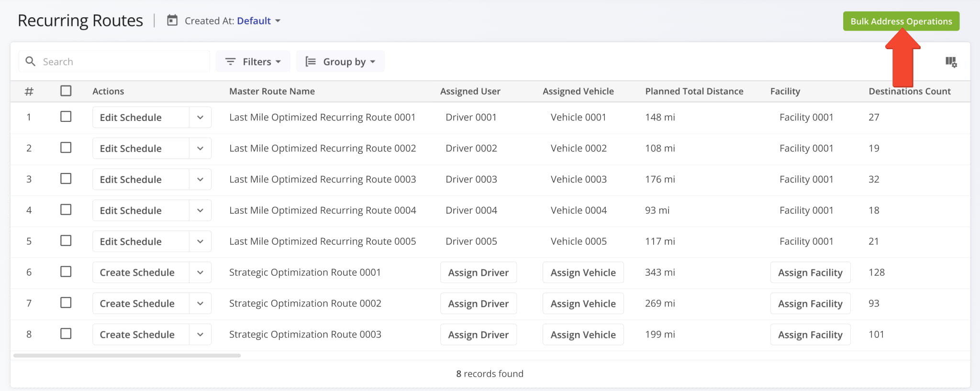Check the box for Strategic Optimization Route 0002

coord(66,303)
